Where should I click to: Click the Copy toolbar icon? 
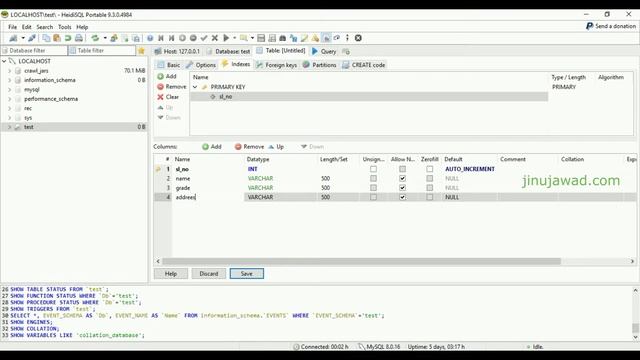tap(46, 38)
